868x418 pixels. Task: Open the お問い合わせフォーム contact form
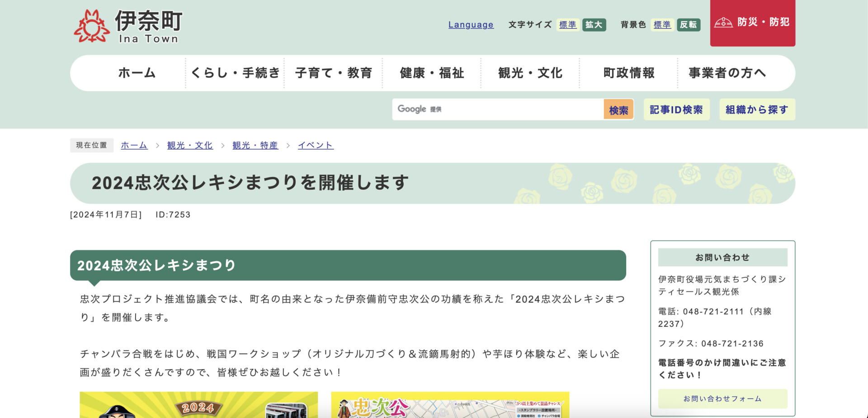tap(722, 399)
